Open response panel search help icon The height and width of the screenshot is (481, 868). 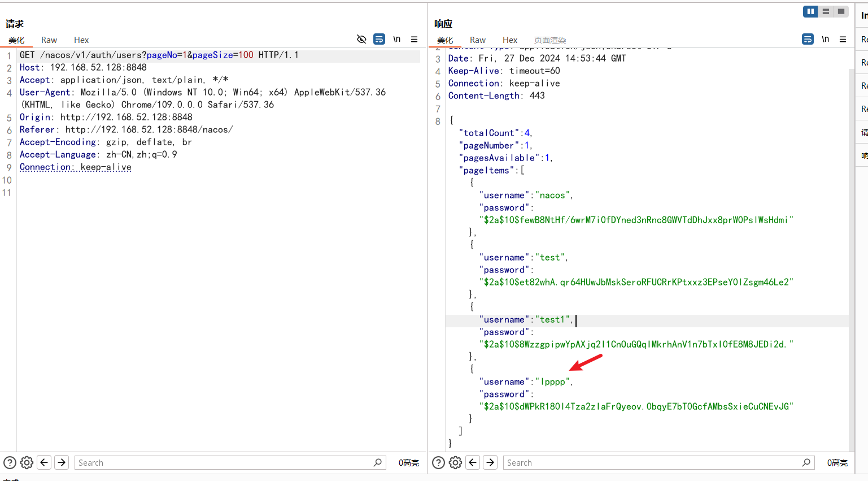[x=439, y=462]
